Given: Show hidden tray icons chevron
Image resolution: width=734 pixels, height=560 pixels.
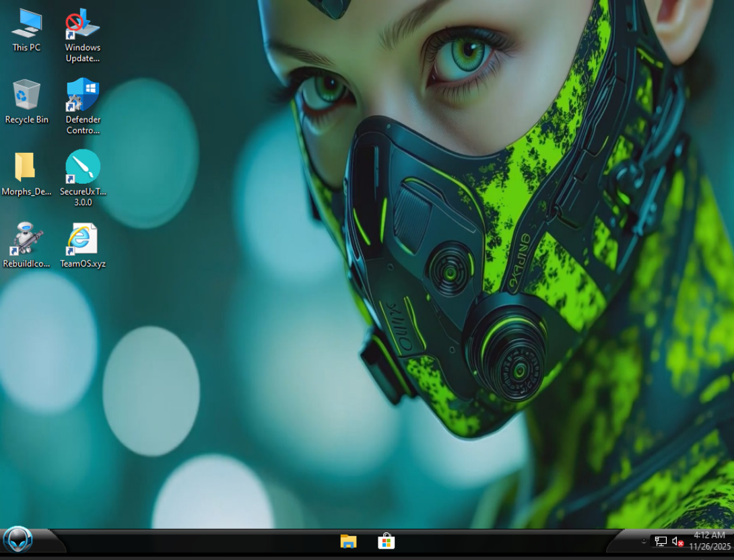Looking at the screenshot, I should click(644, 541).
